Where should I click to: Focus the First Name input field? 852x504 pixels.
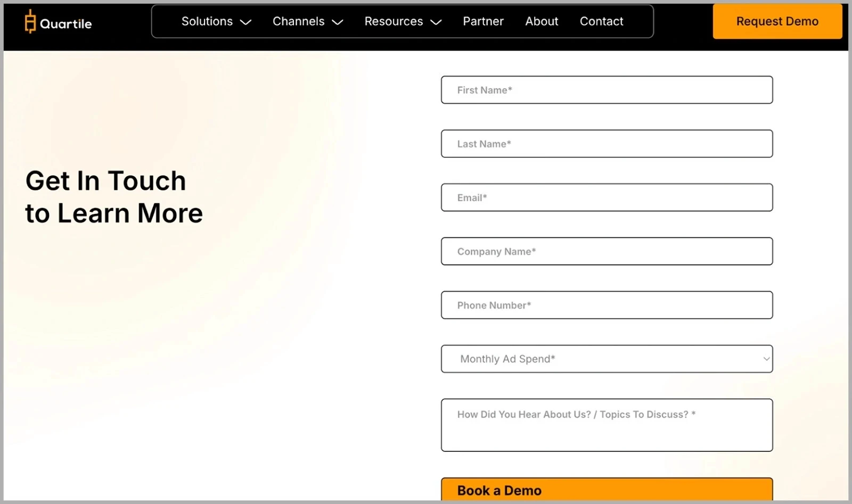point(607,89)
